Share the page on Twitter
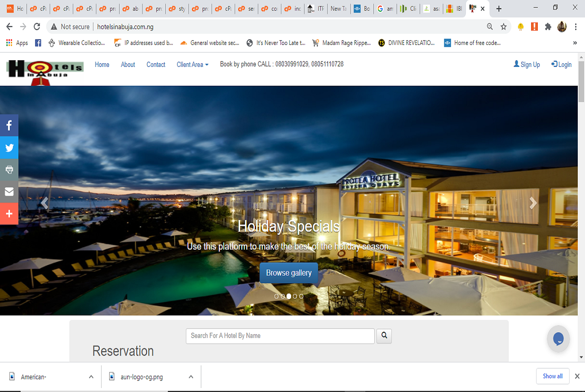 (x=9, y=147)
